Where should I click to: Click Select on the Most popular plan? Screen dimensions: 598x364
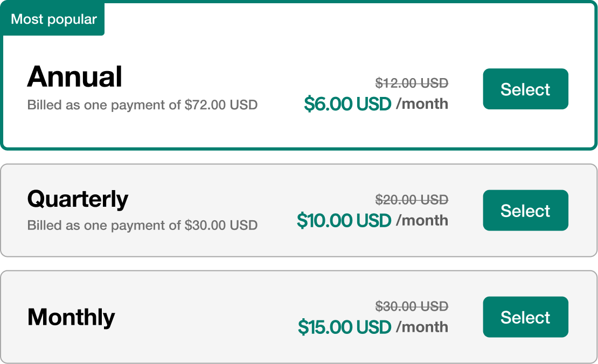coord(525,89)
